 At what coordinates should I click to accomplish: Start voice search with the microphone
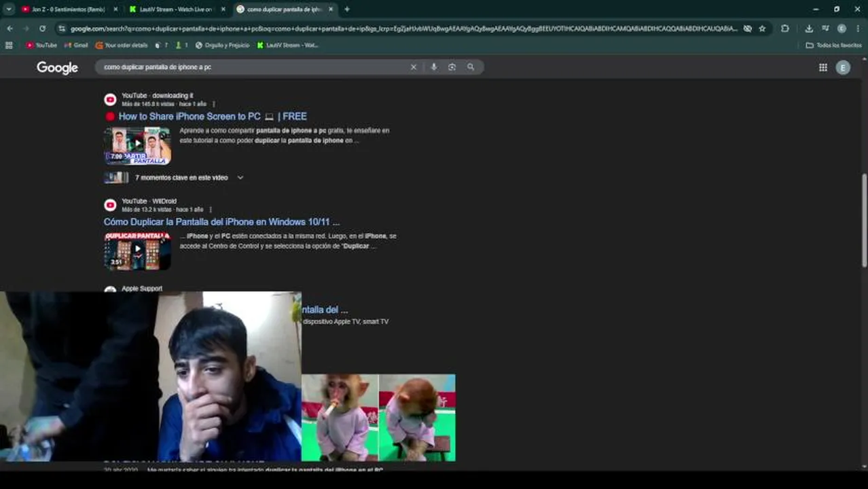point(433,67)
